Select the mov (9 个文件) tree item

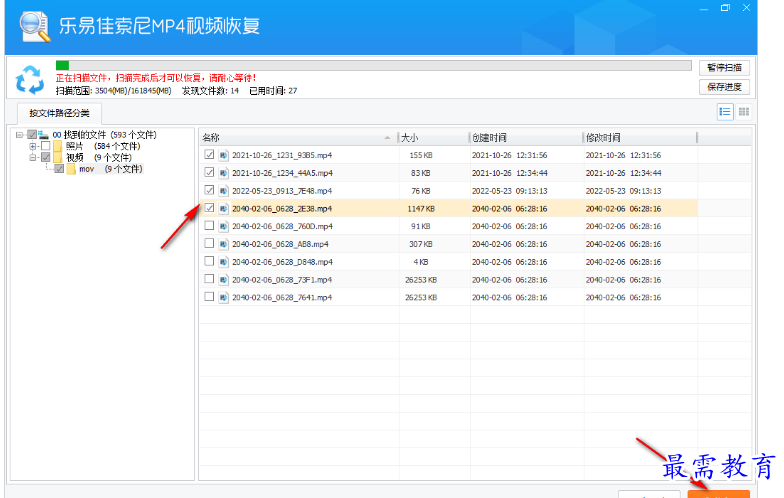[x=110, y=169]
